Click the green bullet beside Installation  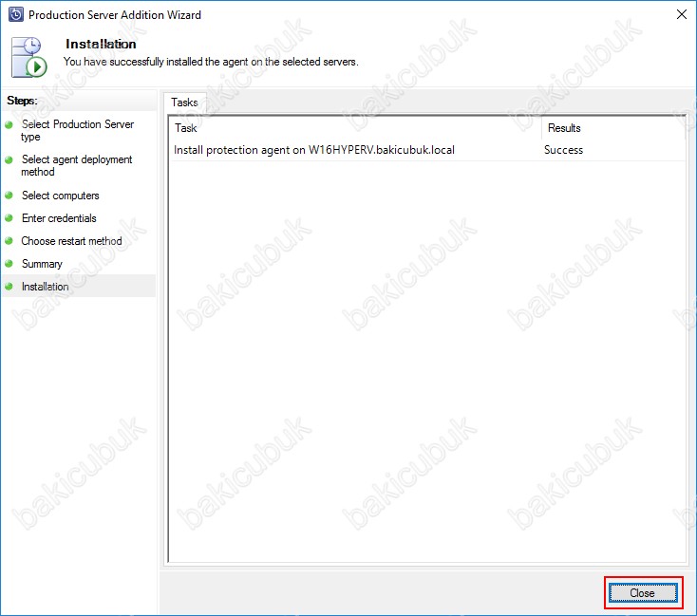click(x=9, y=287)
